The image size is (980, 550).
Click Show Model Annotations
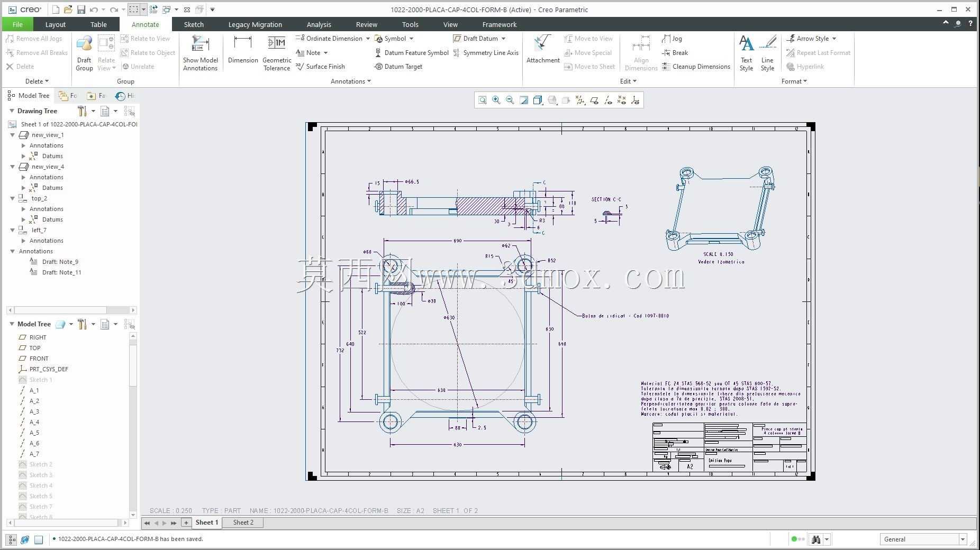coord(201,53)
